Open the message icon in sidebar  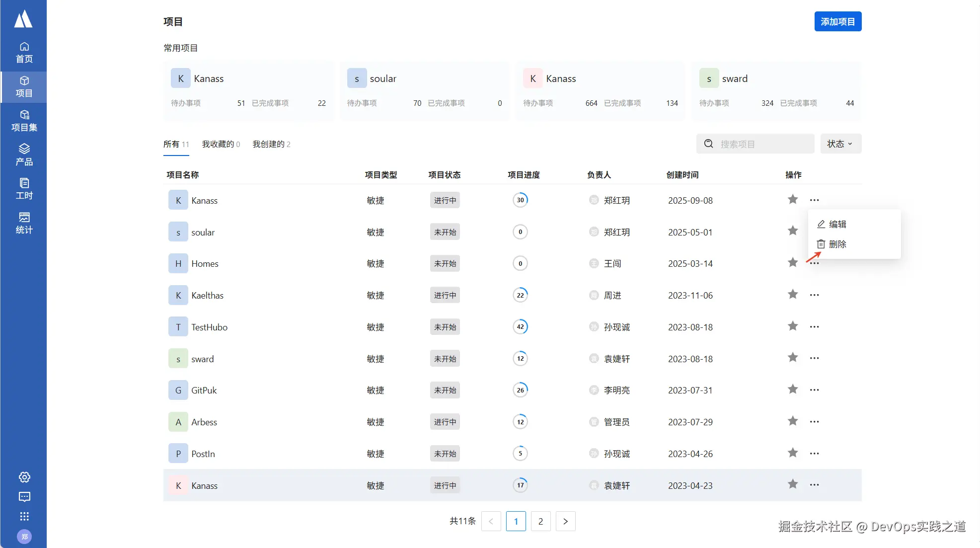(24, 496)
